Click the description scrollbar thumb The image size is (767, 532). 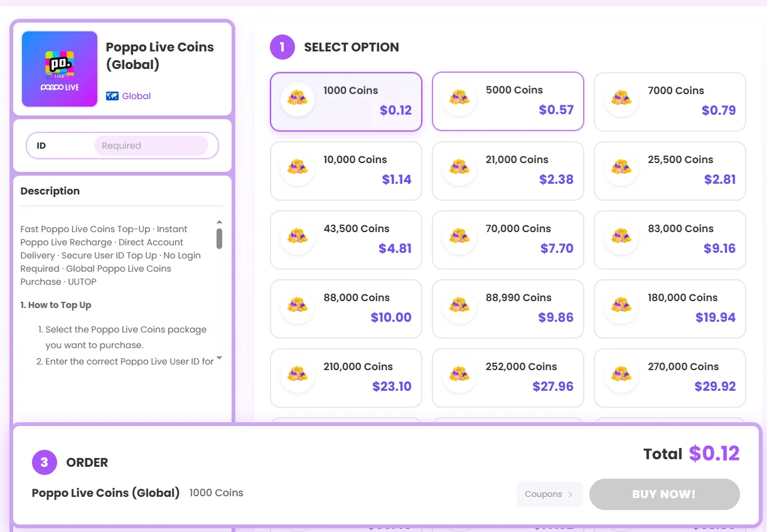[219, 238]
